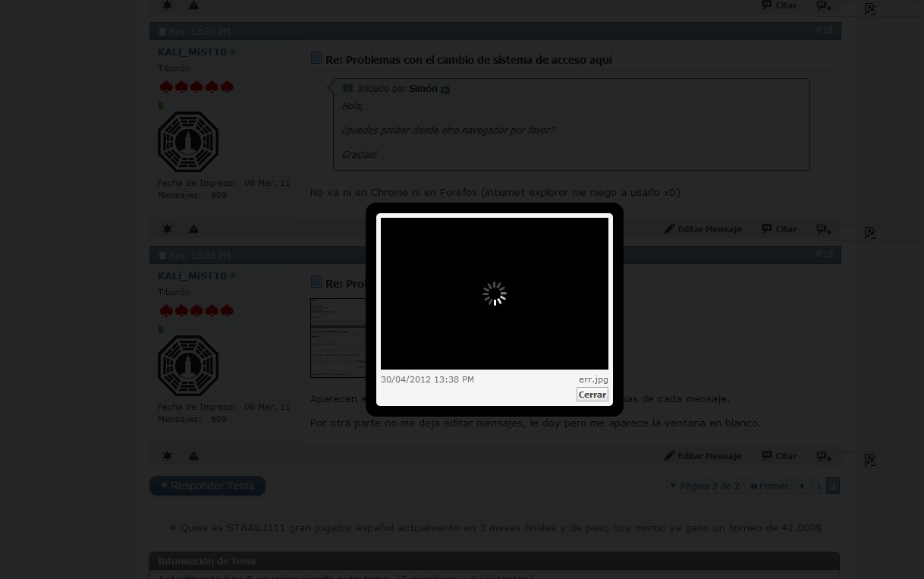This screenshot has width=924, height=579.
Task: Go to page 1
Action: pyautogui.click(x=819, y=486)
